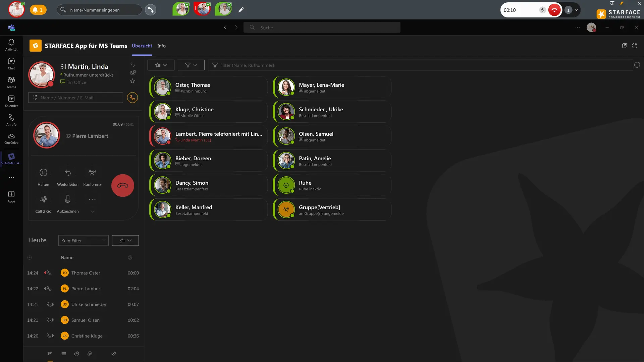Toggle favorite star beside Linda Martin
644x362 pixels.
pos(132,81)
